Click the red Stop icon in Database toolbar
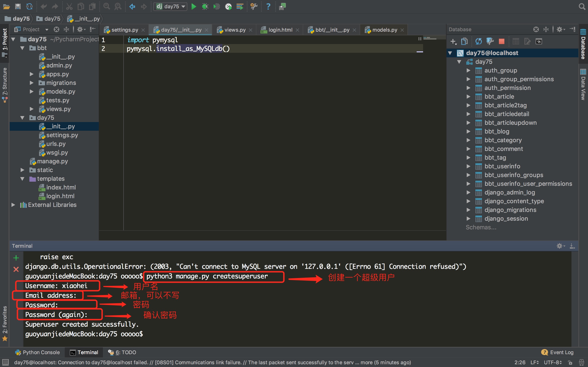The height and width of the screenshot is (367, 588). (501, 42)
